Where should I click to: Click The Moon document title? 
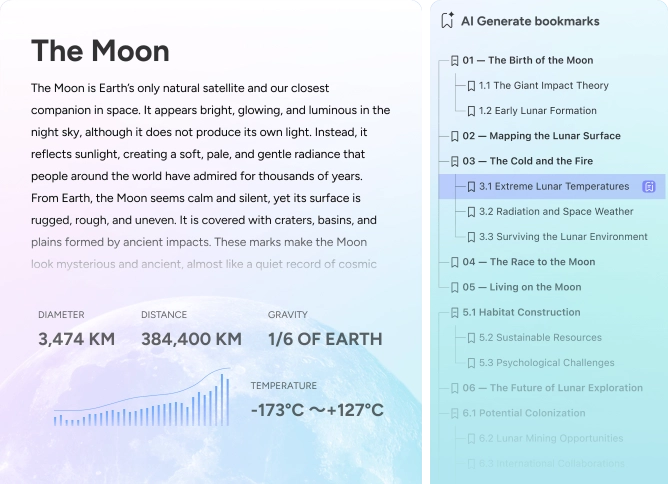click(100, 51)
